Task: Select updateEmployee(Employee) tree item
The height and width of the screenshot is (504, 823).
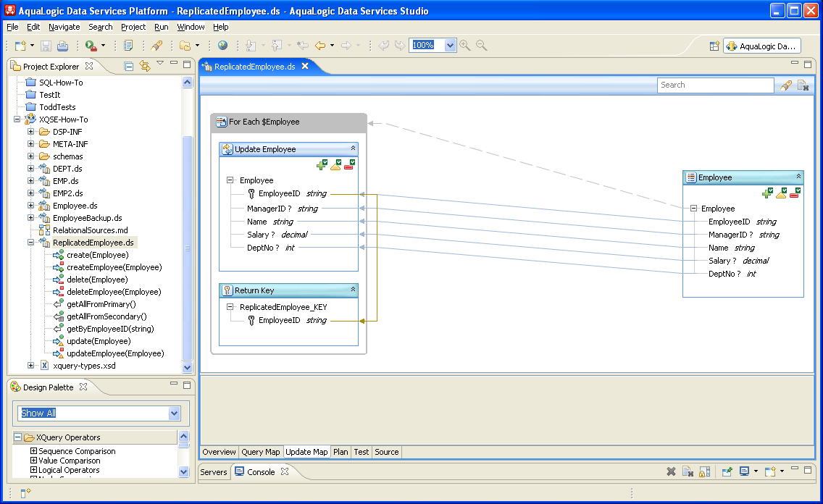Action: click(115, 353)
